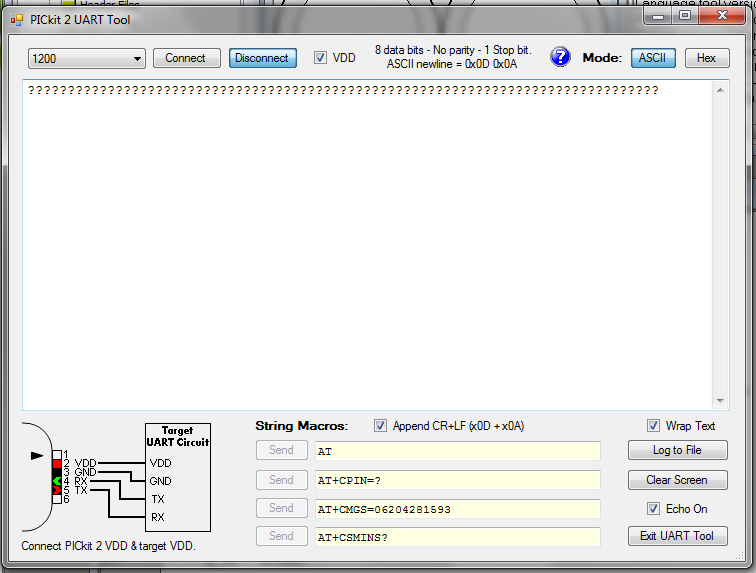Click the red TX pin arrow indicator
The image size is (756, 573).
[x=57, y=490]
